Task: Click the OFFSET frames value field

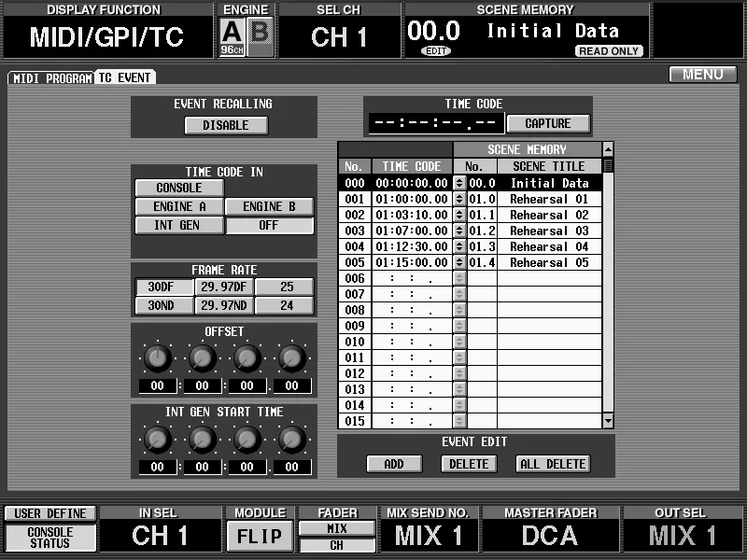Action: 292,386
